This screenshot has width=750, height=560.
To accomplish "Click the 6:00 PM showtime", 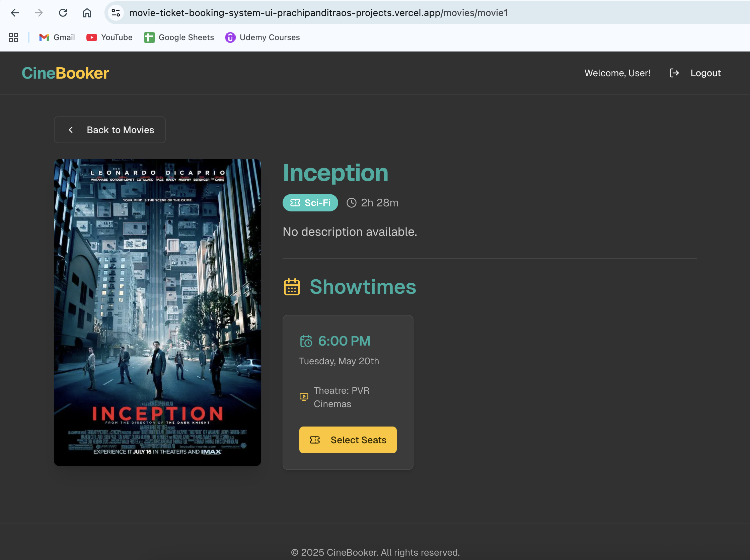I will point(344,341).
